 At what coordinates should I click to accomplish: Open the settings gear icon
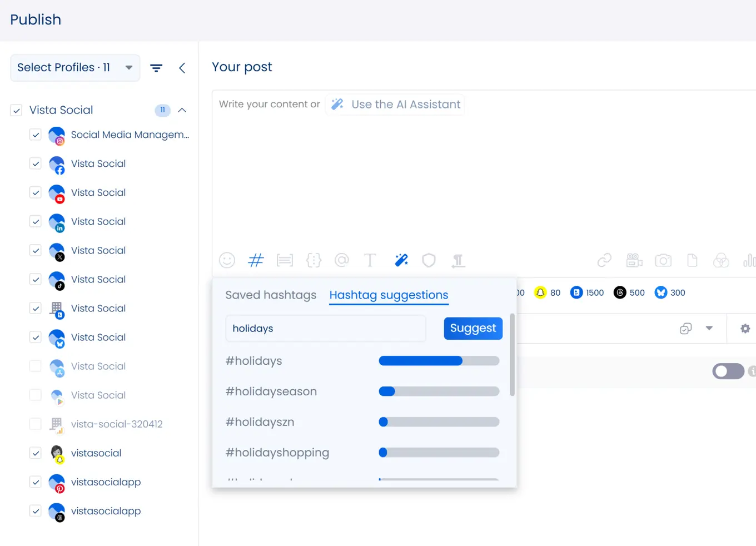tap(745, 329)
